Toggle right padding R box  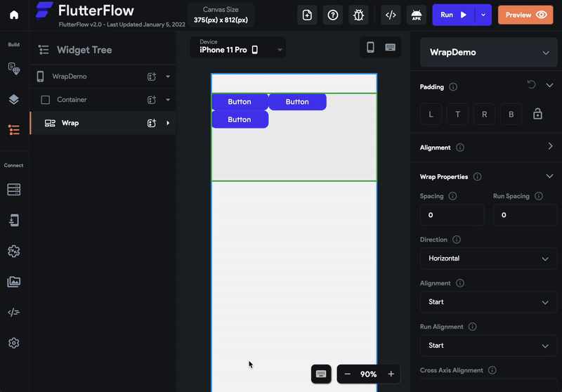coord(484,115)
